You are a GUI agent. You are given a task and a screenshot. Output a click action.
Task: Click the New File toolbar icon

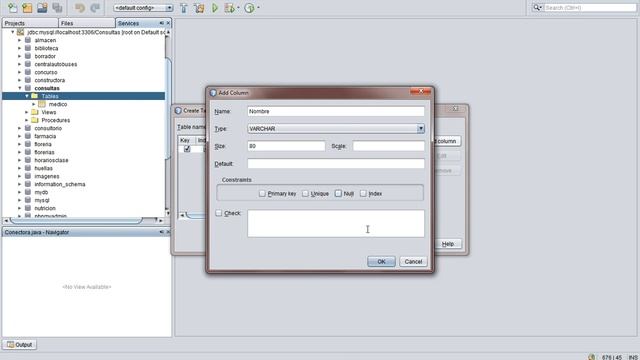[x=12, y=7]
